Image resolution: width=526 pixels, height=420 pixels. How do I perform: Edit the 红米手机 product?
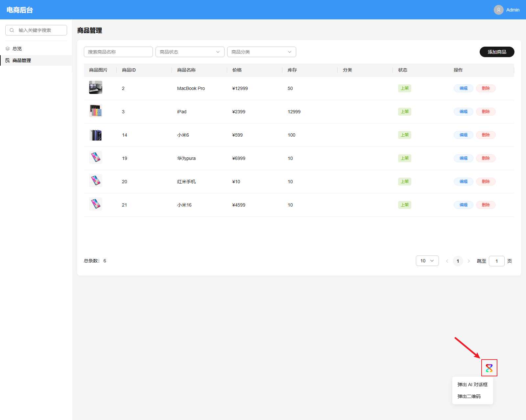click(x=464, y=182)
